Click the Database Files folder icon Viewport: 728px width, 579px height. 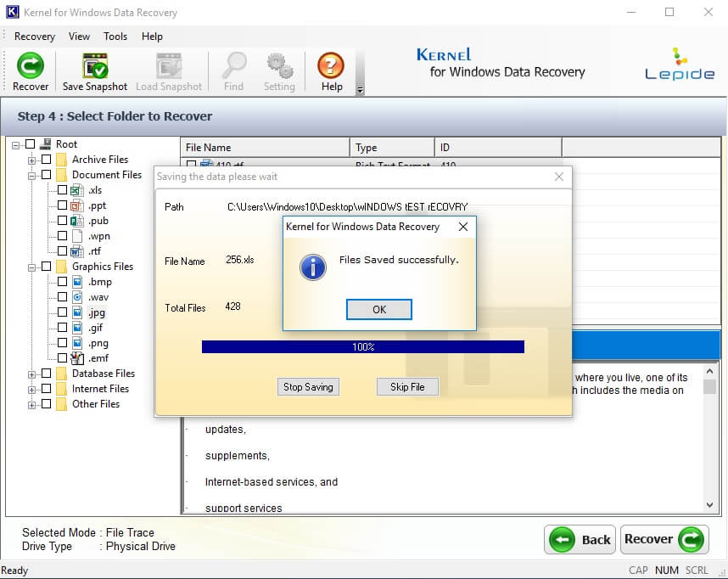pyautogui.click(x=61, y=374)
